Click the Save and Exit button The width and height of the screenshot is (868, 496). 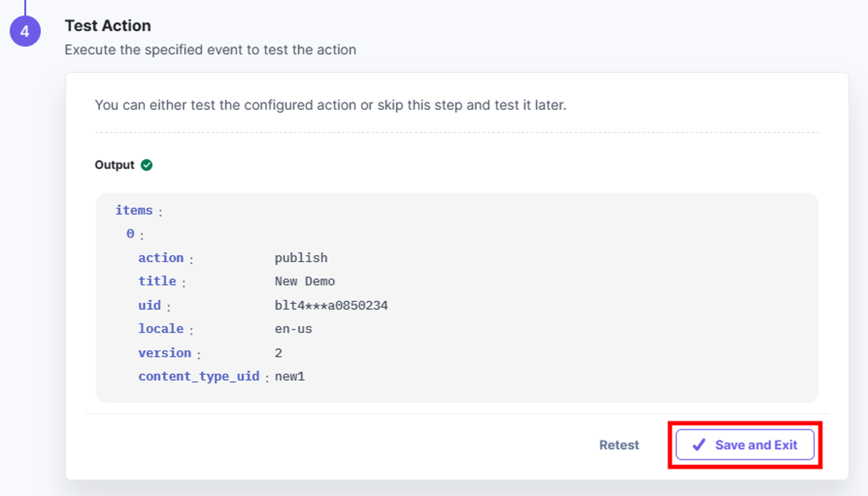[745, 444]
